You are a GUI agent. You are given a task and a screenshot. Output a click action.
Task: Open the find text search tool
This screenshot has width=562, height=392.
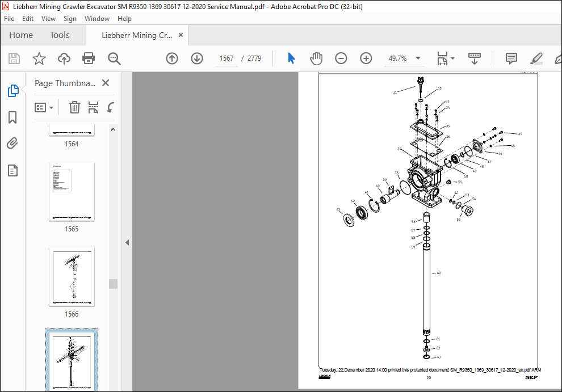tap(114, 58)
